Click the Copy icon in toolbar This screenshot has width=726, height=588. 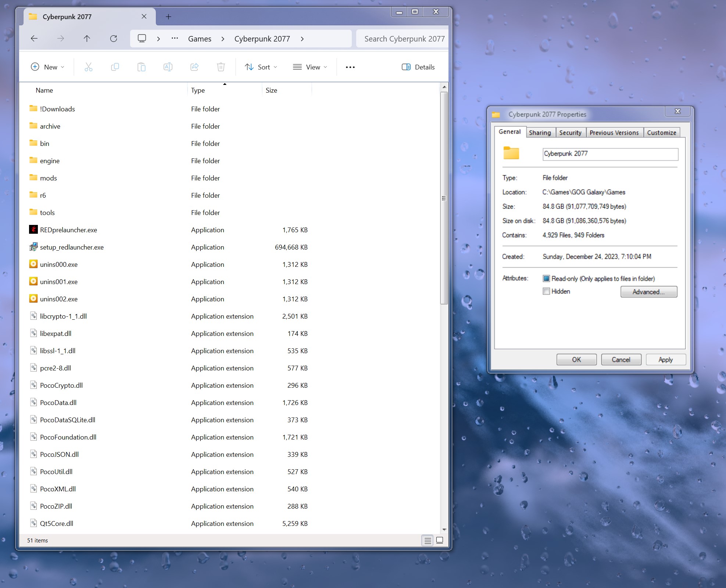click(x=115, y=67)
